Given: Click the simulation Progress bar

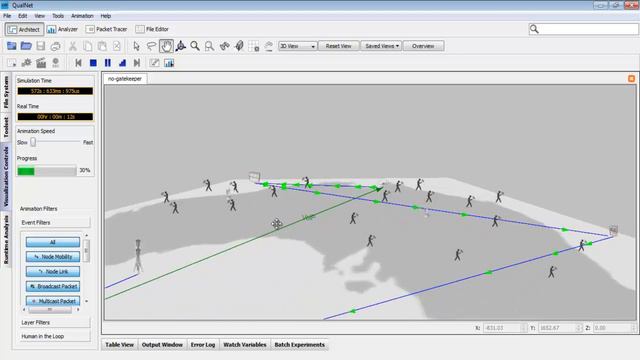Looking at the screenshot, I should pyautogui.click(x=47, y=171).
